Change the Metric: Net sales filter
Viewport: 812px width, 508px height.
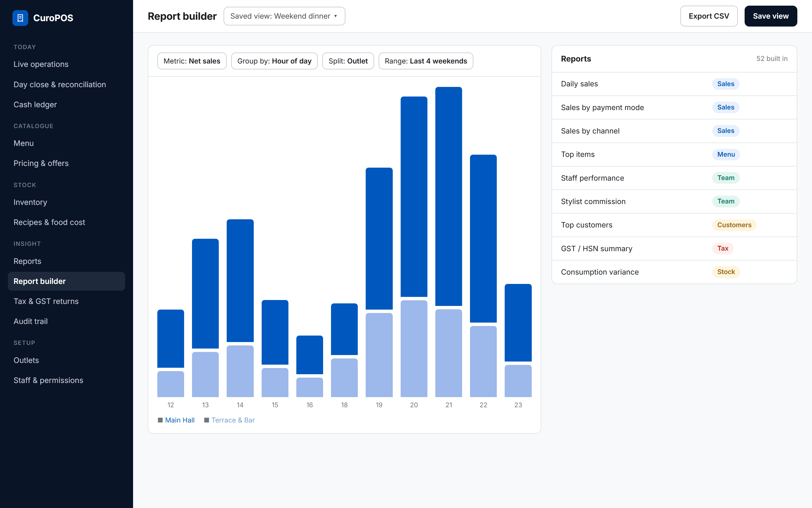[x=192, y=61]
